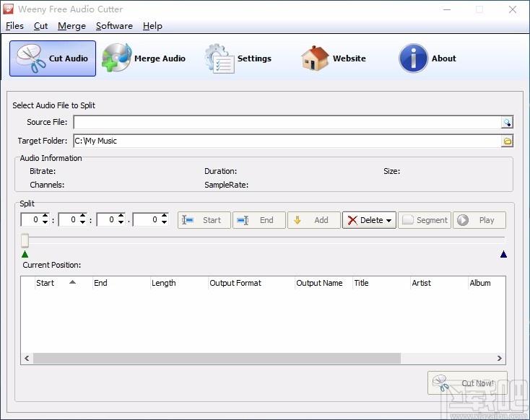The height and width of the screenshot is (420, 530).
Task: Select the Cut Audio toolbar button
Action: pos(53,58)
